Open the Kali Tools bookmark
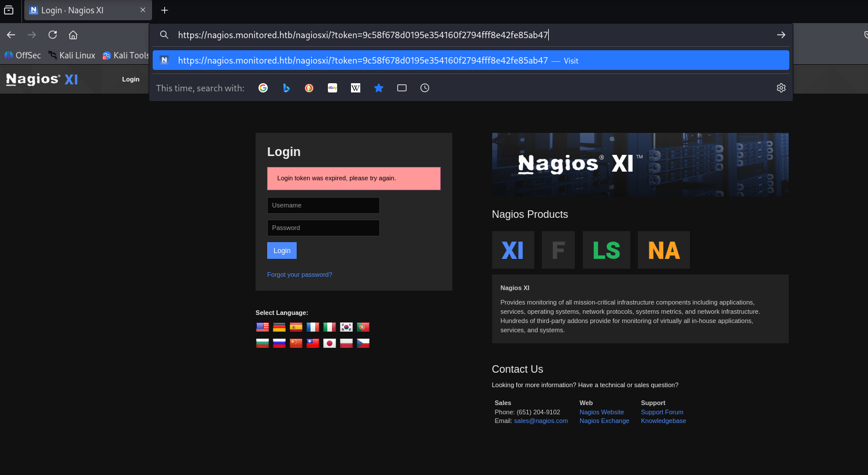The width and height of the screenshot is (868, 475). coord(125,55)
